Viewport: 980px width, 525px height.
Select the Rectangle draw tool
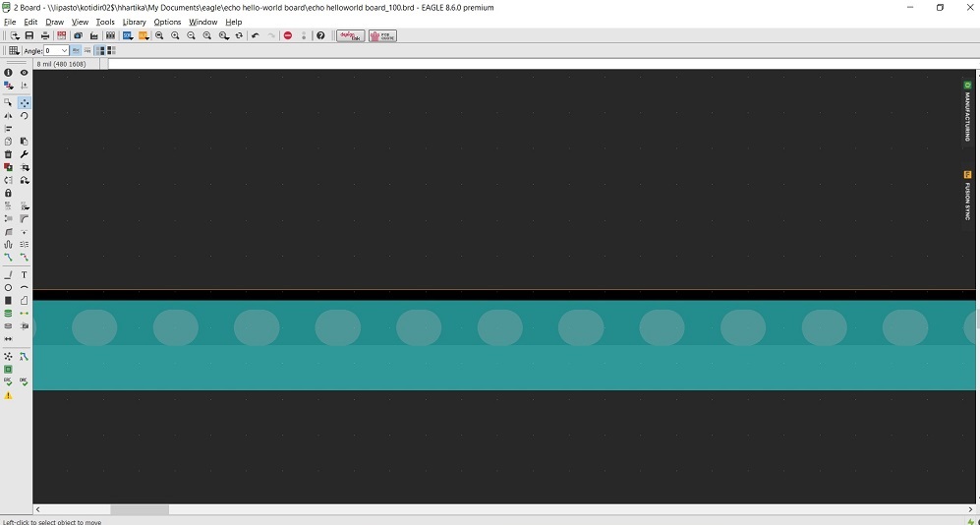tap(8, 301)
